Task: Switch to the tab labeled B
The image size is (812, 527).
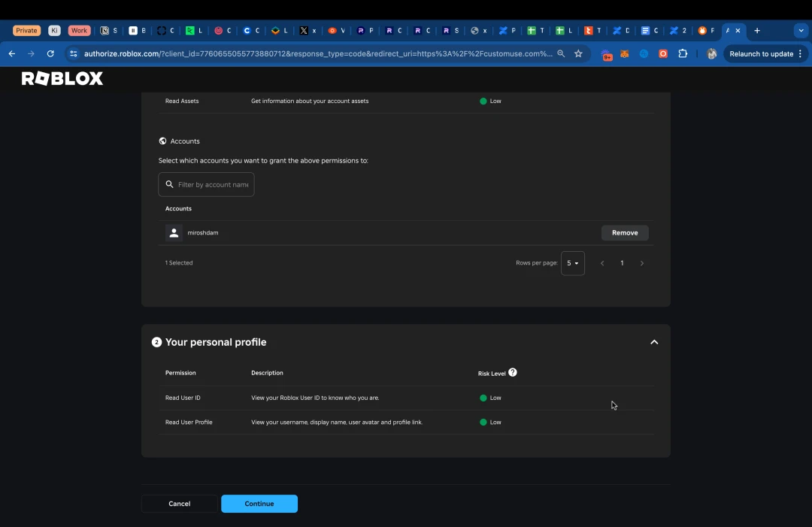Action: tap(138, 31)
